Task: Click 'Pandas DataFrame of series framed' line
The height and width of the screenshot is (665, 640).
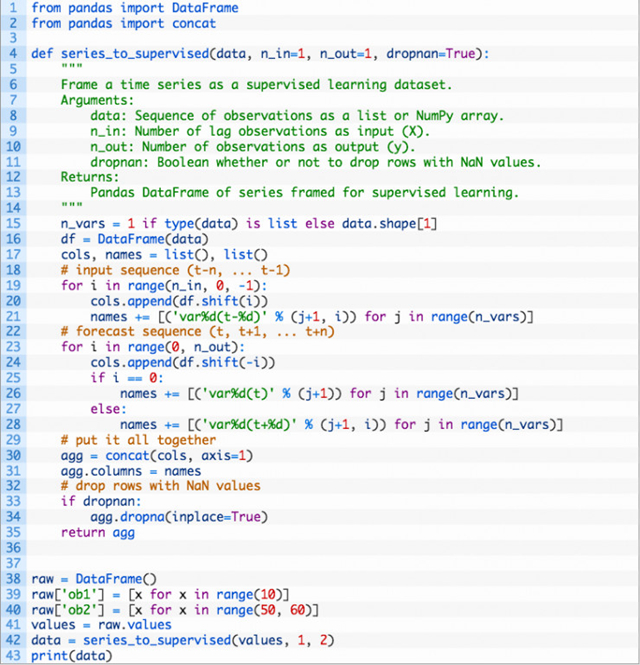Action: tap(305, 193)
